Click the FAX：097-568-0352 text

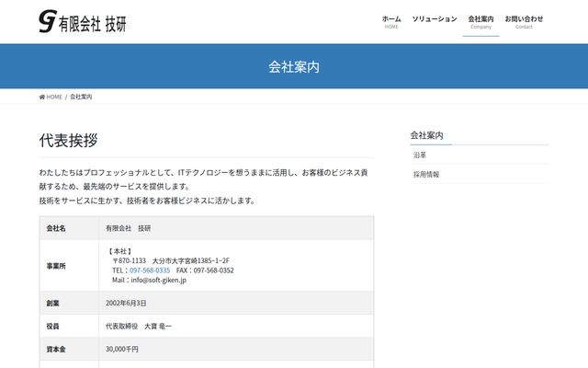205,270
